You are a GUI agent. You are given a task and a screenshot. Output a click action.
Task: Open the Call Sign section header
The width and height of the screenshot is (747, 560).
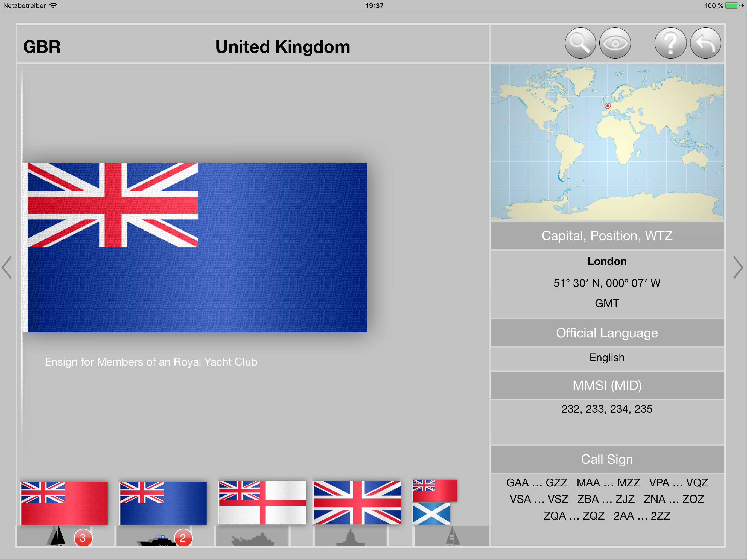pyautogui.click(x=607, y=459)
